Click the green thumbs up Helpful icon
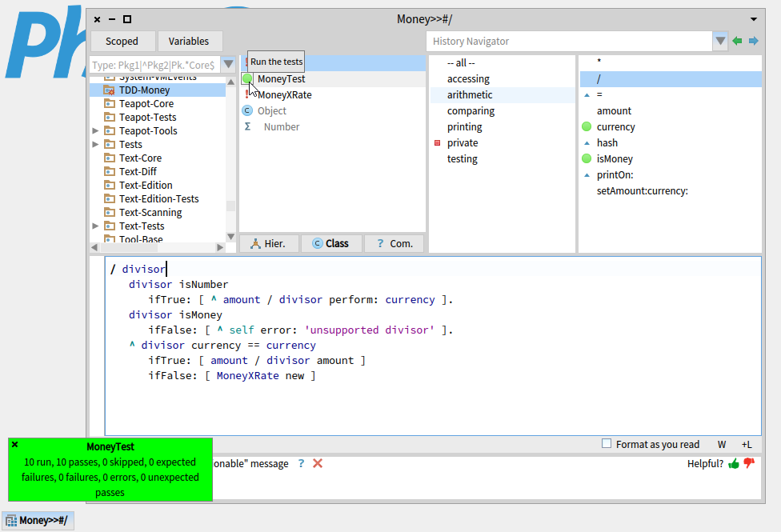 point(734,463)
